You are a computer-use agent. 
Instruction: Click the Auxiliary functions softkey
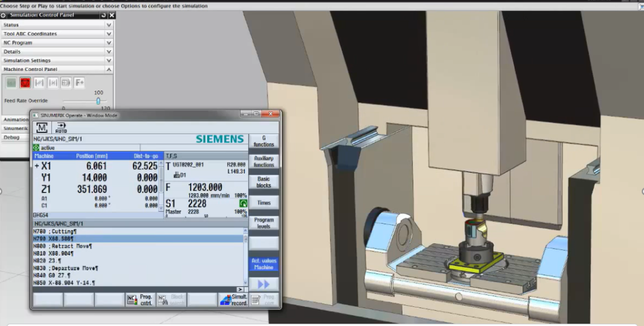click(x=264, y=162)
